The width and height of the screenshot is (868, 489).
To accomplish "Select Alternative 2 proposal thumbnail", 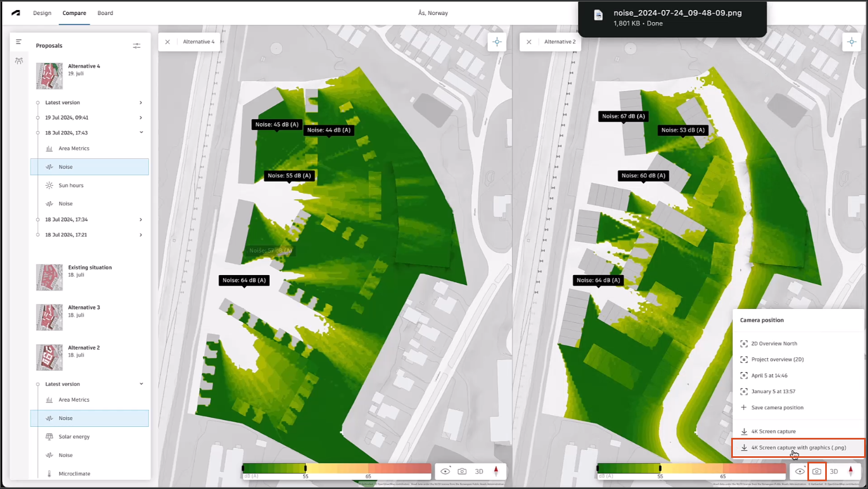I will pyautogui.click(x=49, y=357).
